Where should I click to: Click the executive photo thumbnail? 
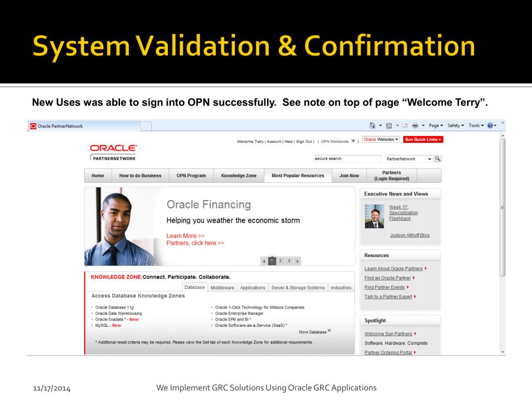pyautogui.click(x=374, y=216)
